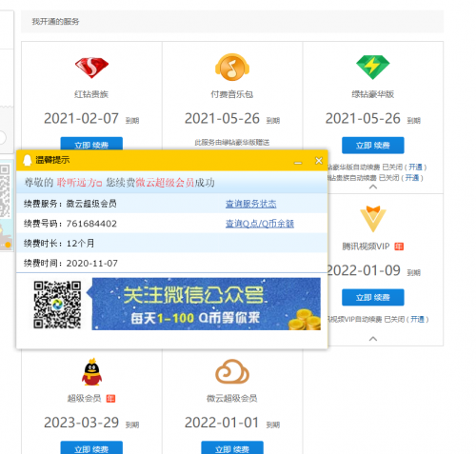Click the red 年 badge beside 腾讯视频VIP

(399, 247)
